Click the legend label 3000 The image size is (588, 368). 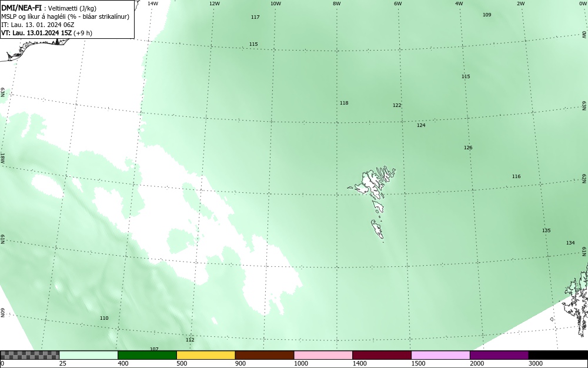point(536,363)
